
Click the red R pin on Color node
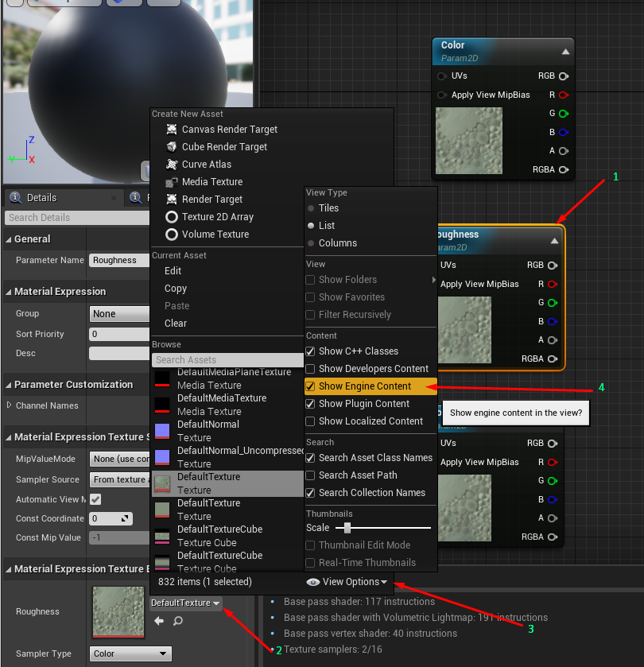point(564,95)
